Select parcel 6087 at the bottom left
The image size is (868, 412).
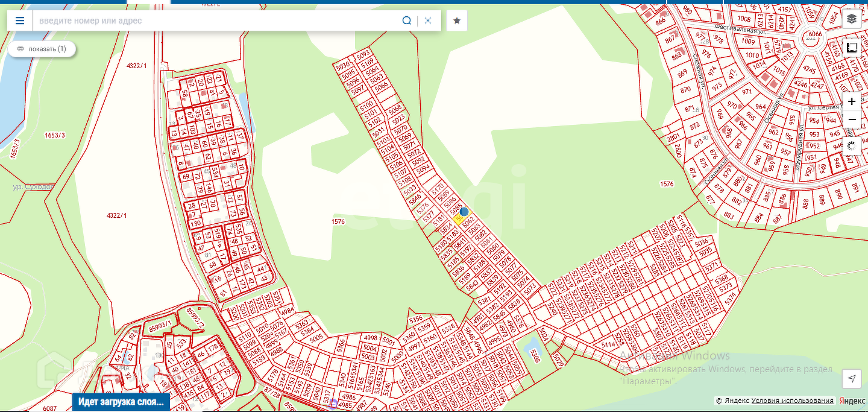click(49, 408)
